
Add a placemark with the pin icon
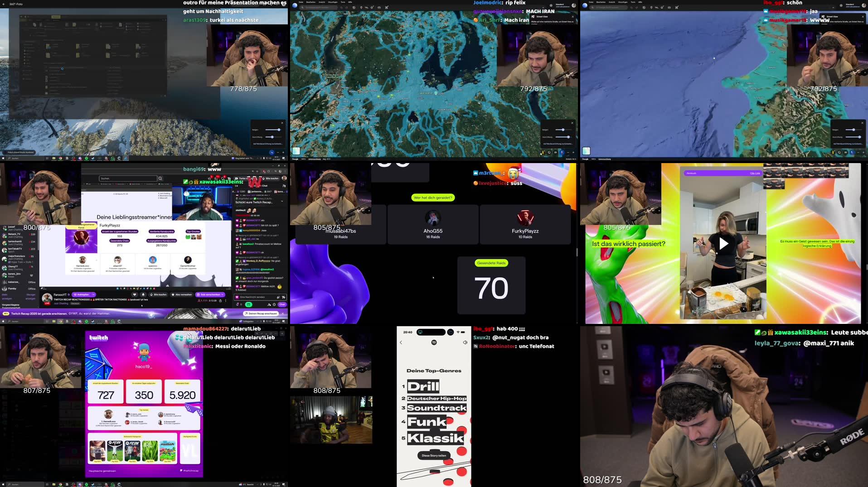pyautogui.click(x=360, y=7)
